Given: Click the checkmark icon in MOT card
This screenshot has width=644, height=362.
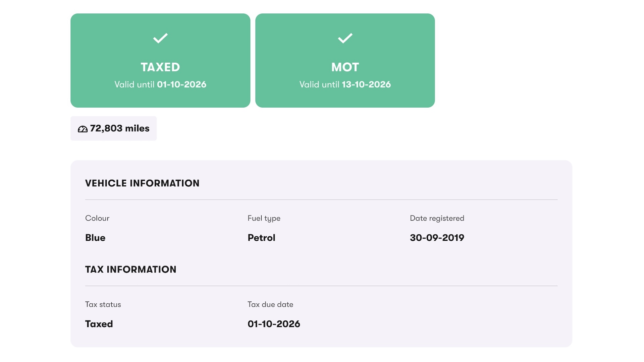Looking at the screenshot, I should pos(345,38).
